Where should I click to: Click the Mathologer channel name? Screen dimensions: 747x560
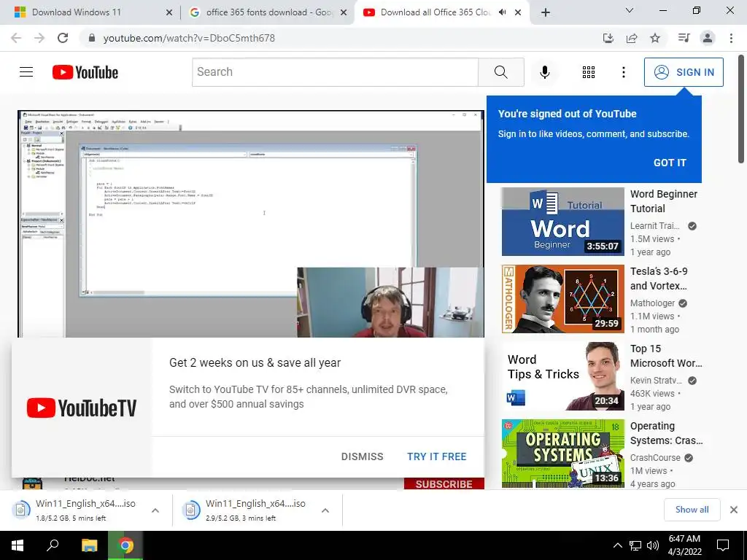point(652,303)
